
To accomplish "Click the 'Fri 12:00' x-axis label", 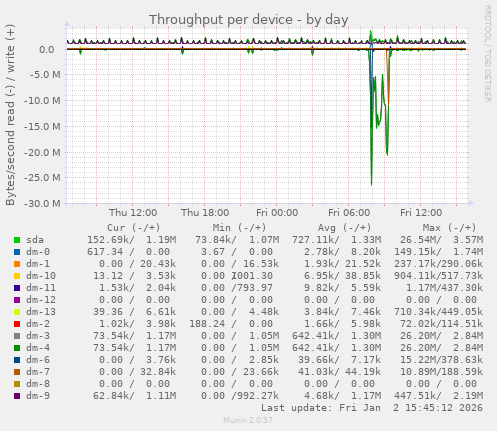I will click(x=421, y=213).
